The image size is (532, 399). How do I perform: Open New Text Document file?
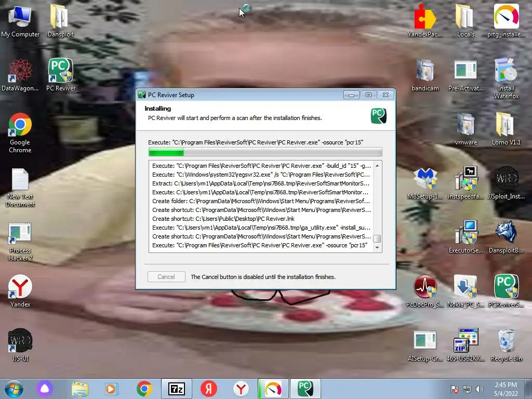(x=20, y=187)
